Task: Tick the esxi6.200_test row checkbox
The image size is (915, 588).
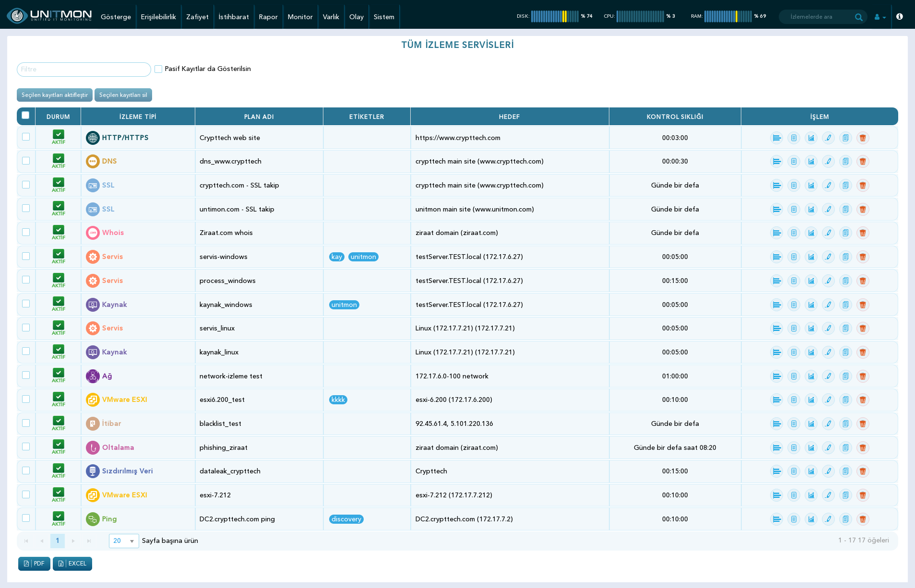Action: coord(26,399)
